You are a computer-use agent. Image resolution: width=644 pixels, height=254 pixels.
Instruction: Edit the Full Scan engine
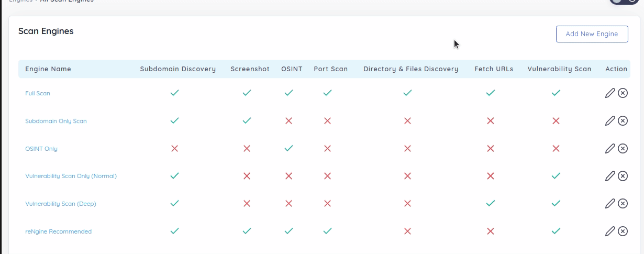pyautogui.click(x=610, y=93)
